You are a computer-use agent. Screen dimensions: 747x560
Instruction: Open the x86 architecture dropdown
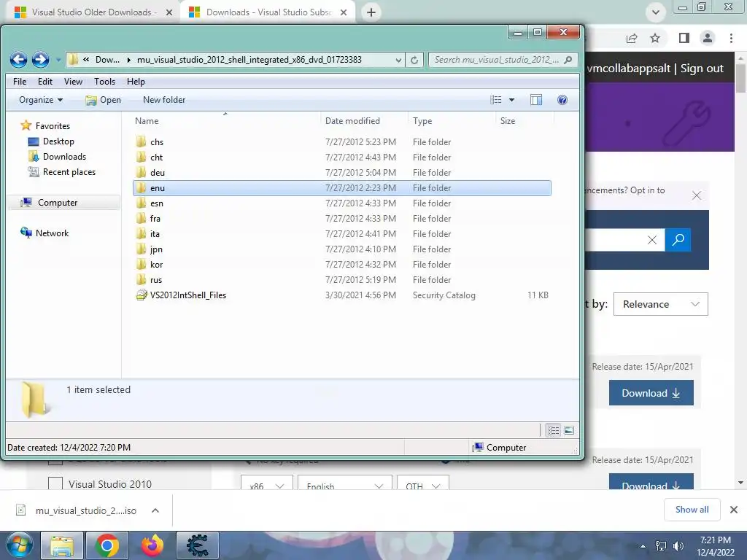[267, 483]
